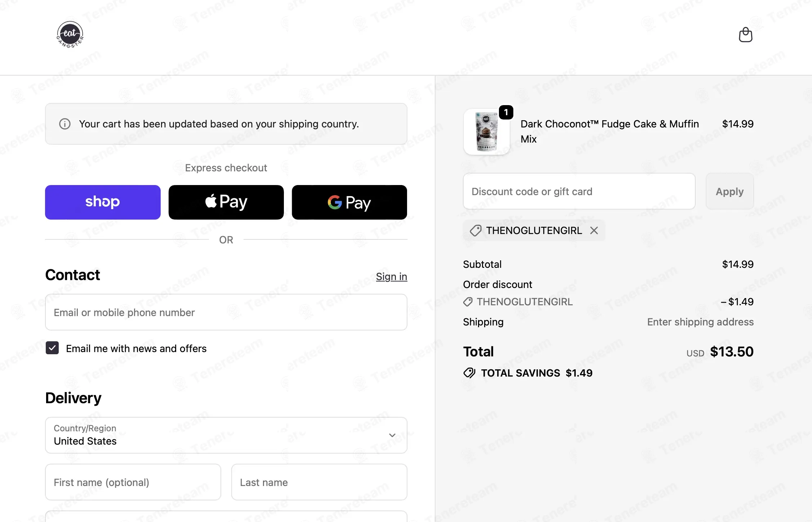Click the Sign in link
812x522 pixels.
pyautogui.click(x=392, y=276)
